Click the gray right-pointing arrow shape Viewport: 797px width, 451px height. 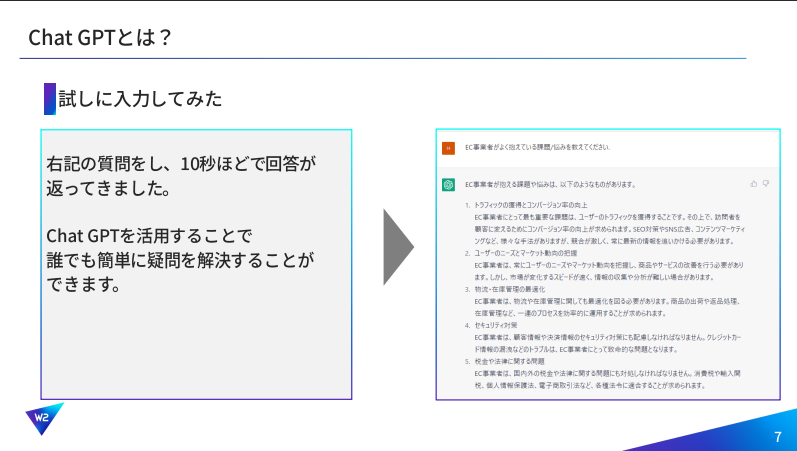tap(398, 247)
